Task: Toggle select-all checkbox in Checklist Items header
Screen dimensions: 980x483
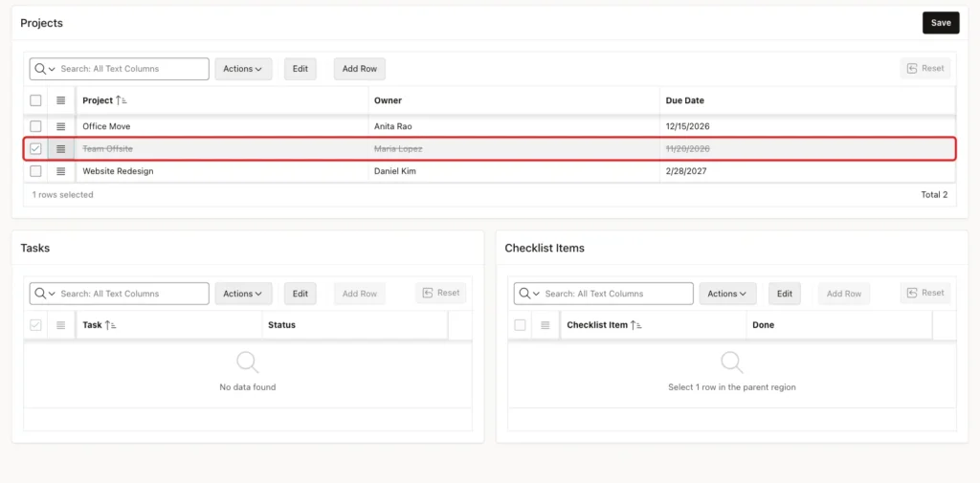Action: (x=520, y=325)
